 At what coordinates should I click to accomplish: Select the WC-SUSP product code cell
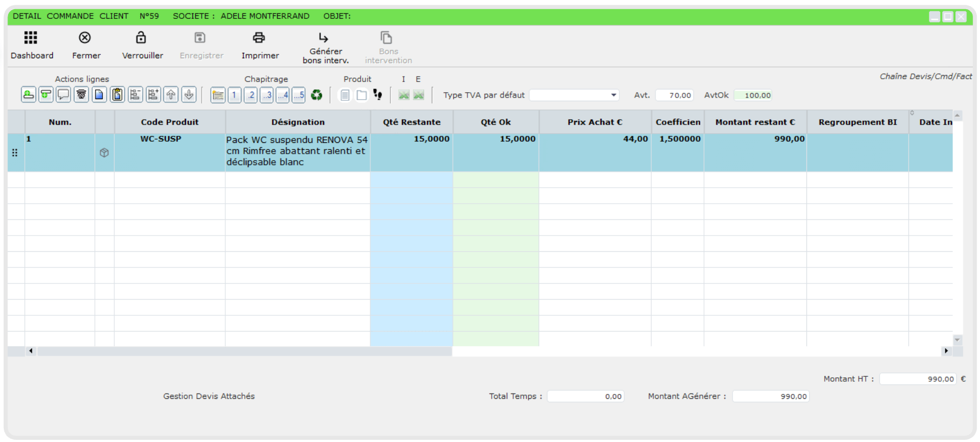coord(170,153)
